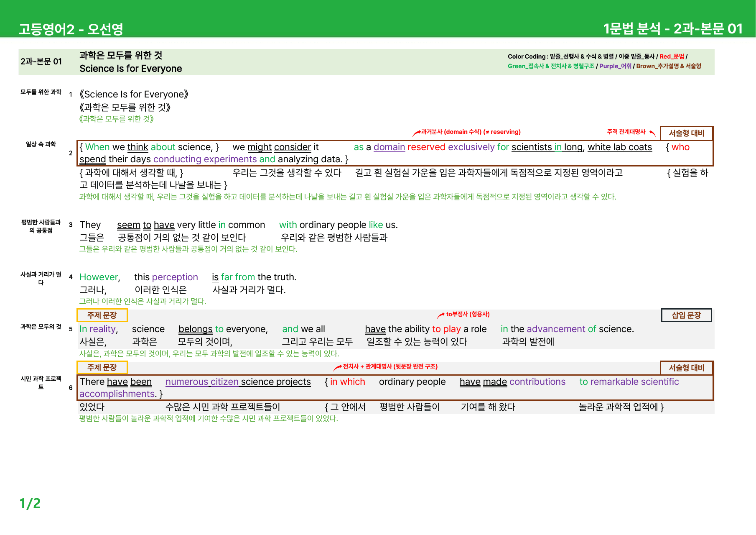The width and height of the screenshot is (756, 535).
Task: Click the green translation '그러나 이러한 인식은 사실과 거리가 멀다.'
Action: (143, 301)
